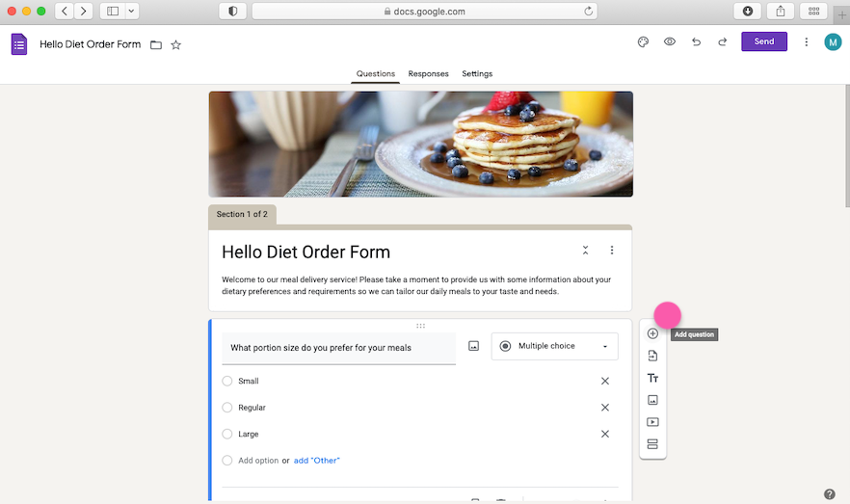Select the Small radio option
This screenshot has height=504, width=850.
click(x=227, y=381)
